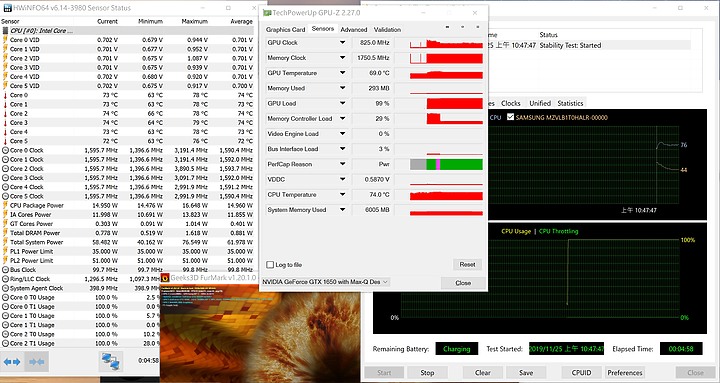Image resolution: width=720 pixels, height=383 pixels.
Task: Click Charging battery status field
Action: tap(456, 349)
